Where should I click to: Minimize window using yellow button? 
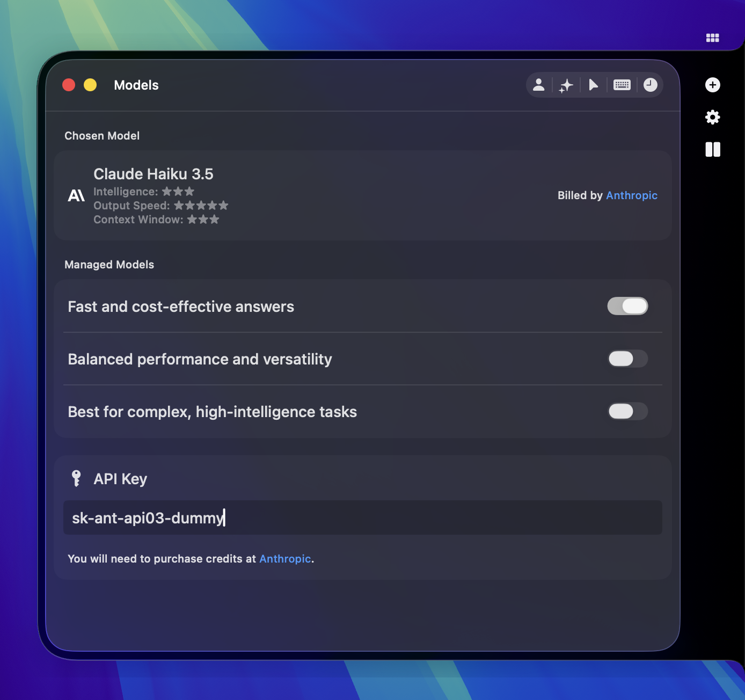pos(90,85)
